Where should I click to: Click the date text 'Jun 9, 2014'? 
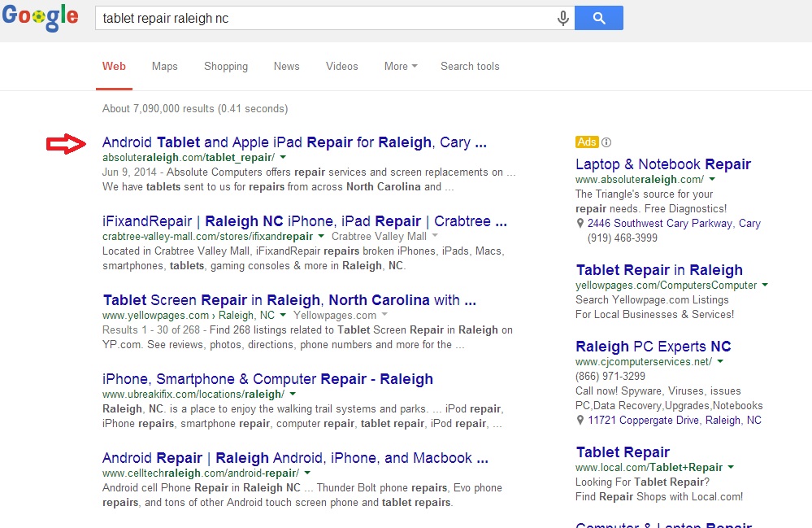pyautogui.click(x=129, y=172)
